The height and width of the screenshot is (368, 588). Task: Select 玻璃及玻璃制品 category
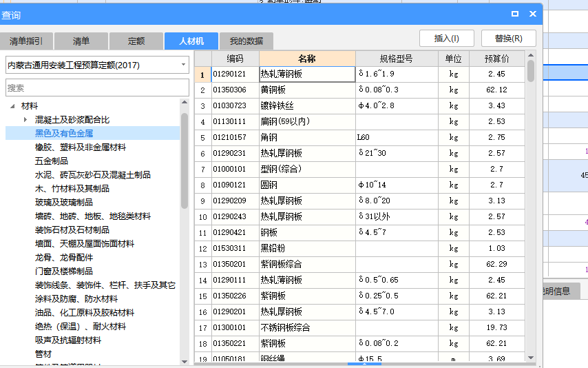pyautogui.click(x=64, y=203)
